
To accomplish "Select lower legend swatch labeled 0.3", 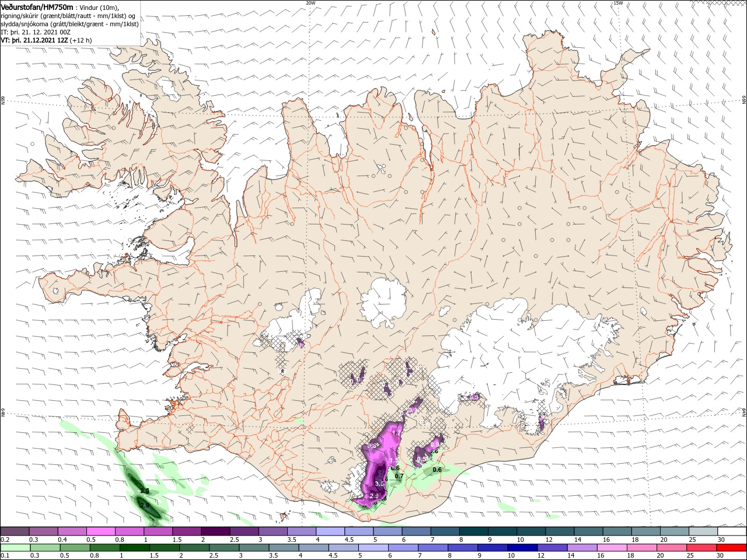I will tap(45, 548).
